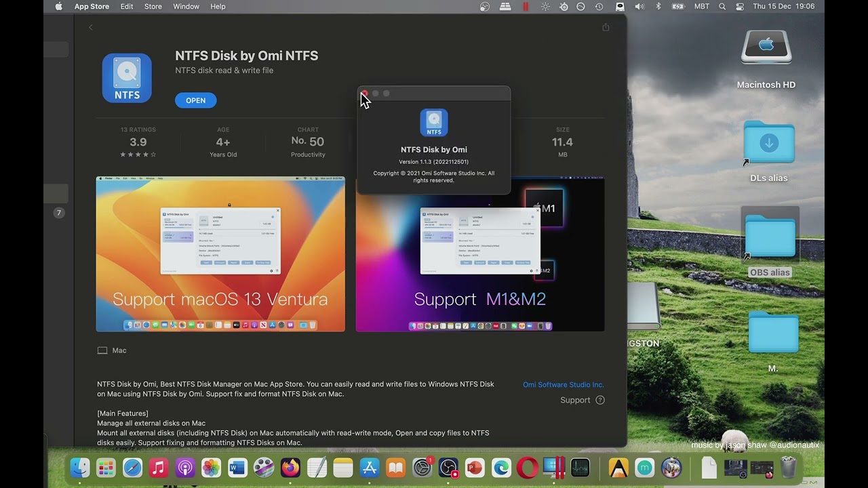This screenshot has width=868, height=488.
Task: Open TextEdit in the Dock
Action: point(317,468)
